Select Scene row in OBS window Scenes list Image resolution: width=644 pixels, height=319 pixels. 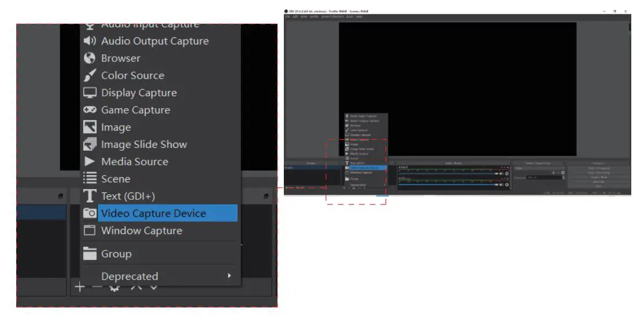click(313, 168)
